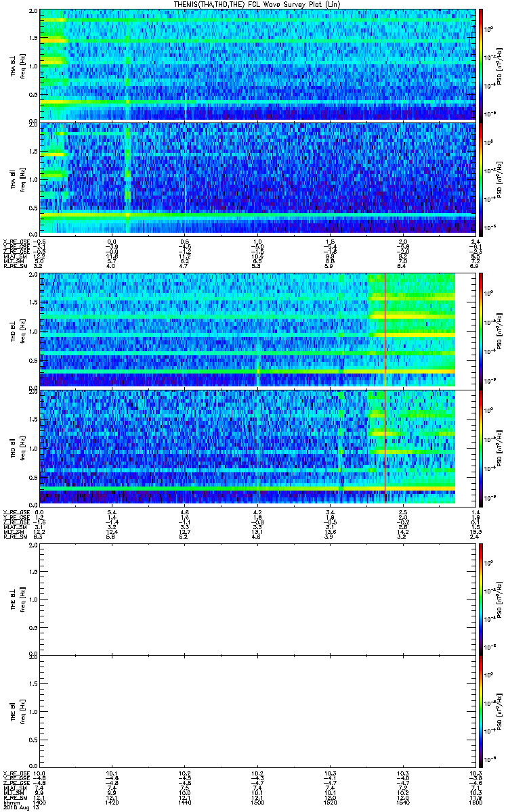
Task: Click the 0.5 tick on THE B-parallel axis
Action: tap(33, 740)
